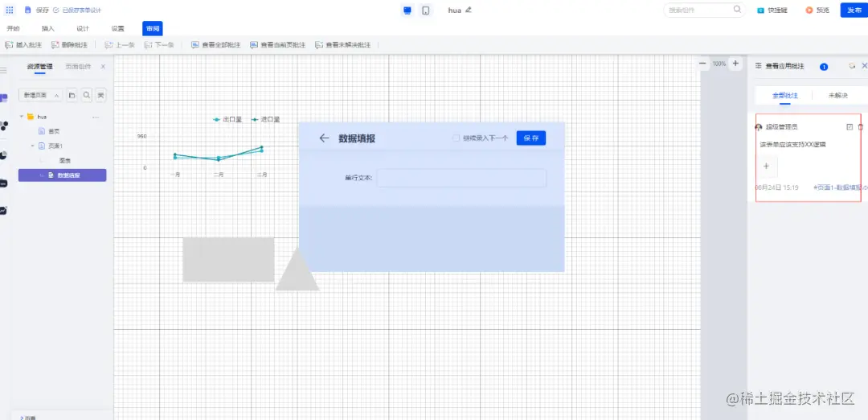Select the highlighted 数据填报 tree item

point(62,175)
